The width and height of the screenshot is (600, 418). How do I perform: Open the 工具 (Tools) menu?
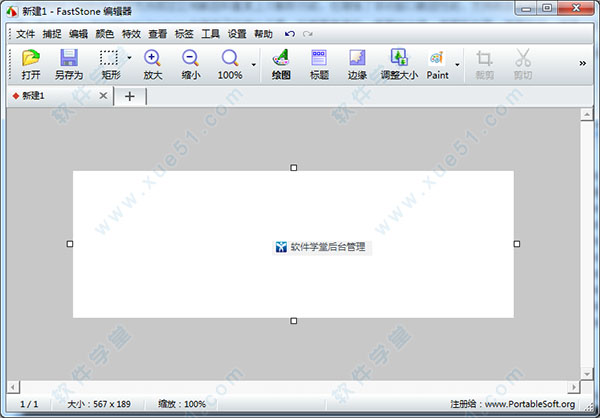(210, 34)
